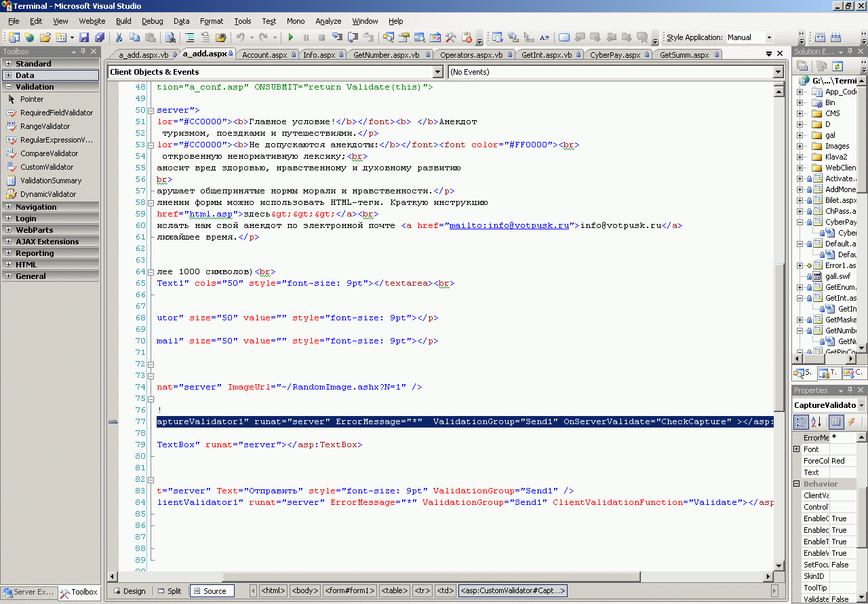Expand the Standard toolbox section
Screen dimensions: 868x604
pos(8,64)
